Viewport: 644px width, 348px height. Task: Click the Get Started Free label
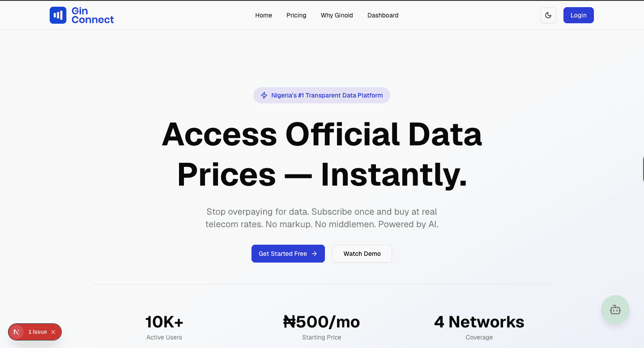point(283,254)
